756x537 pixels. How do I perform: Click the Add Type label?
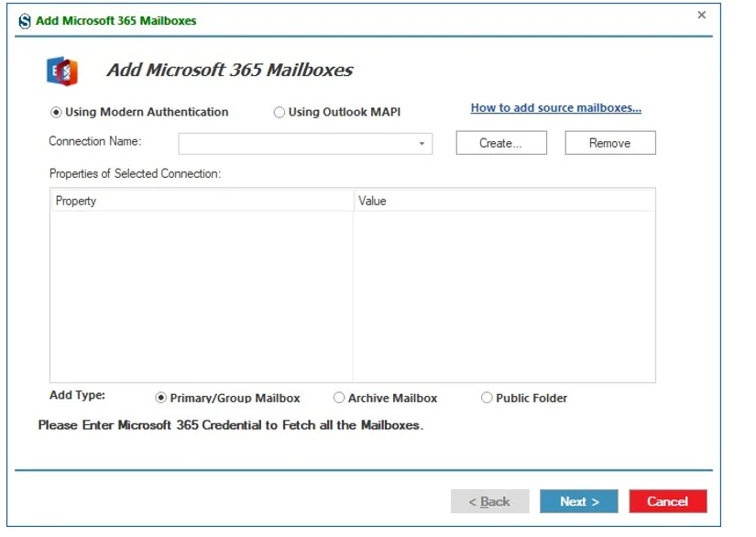coord(77,395)
